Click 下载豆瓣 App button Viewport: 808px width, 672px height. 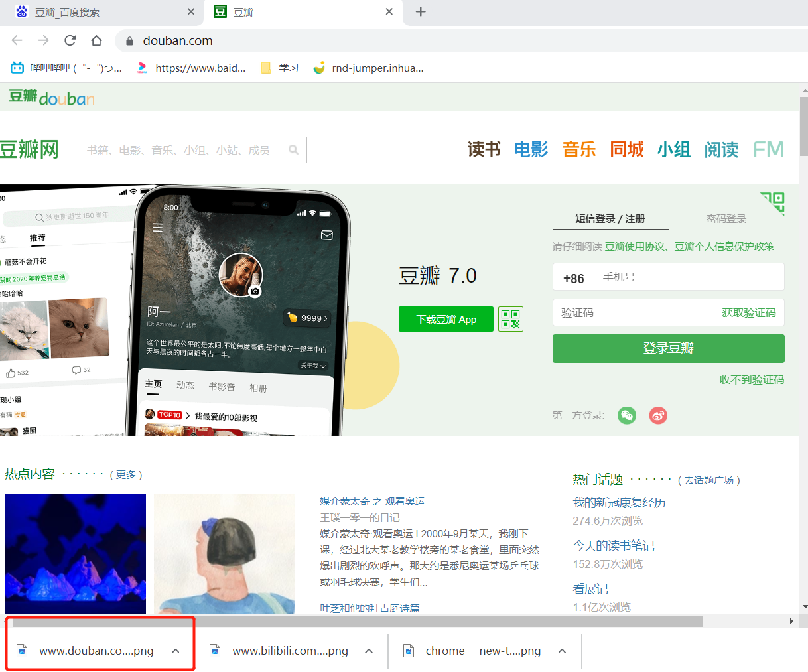(x=446, y=319)
